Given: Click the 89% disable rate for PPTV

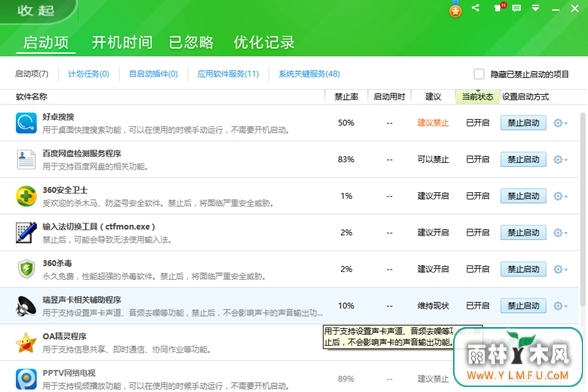Looking at the screenshot, I should [346, 379].
